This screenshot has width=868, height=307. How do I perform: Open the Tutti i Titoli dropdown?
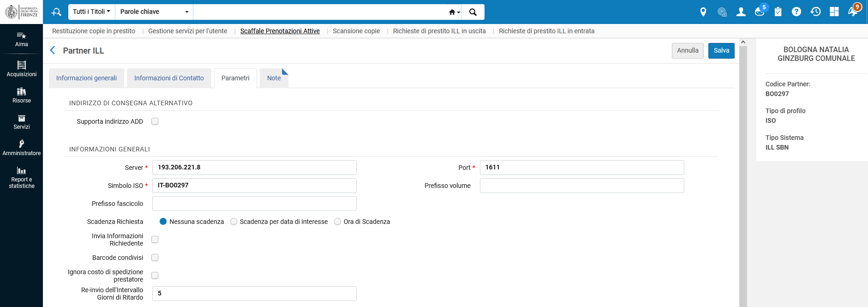(91, 12)
